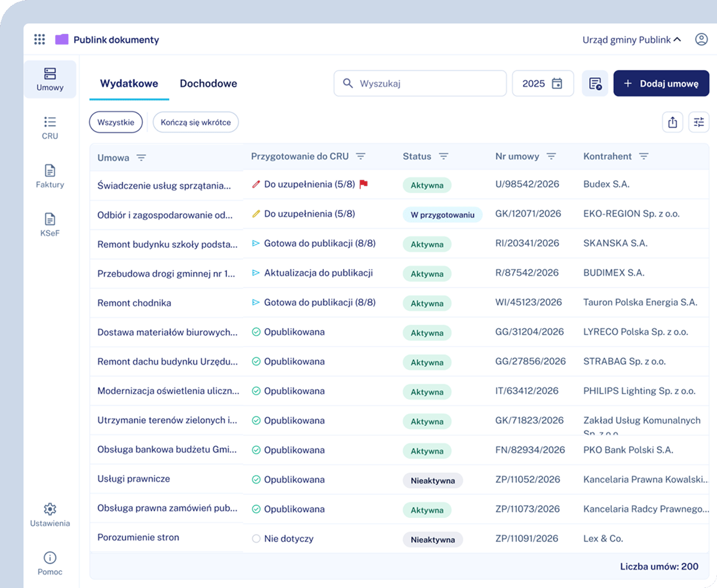This screenshot has height=588, width=717.
Task: Toggle the Kończą się wkrótce filter chip
Action: (x=196, y=122)
